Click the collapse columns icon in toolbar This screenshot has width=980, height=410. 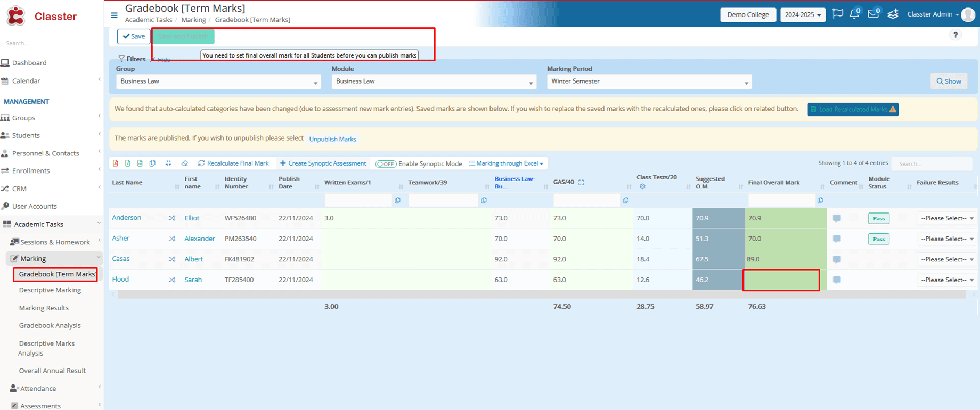(x=168, y=163)
